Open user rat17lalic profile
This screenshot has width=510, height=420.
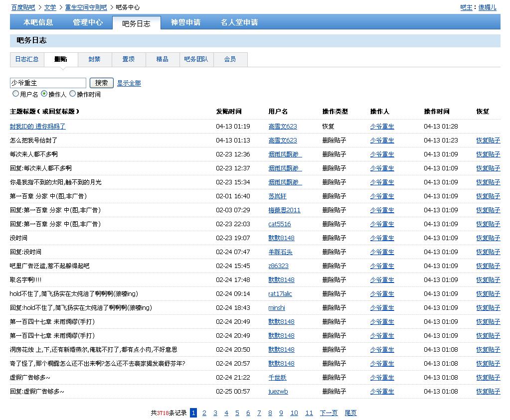point(280,294)
